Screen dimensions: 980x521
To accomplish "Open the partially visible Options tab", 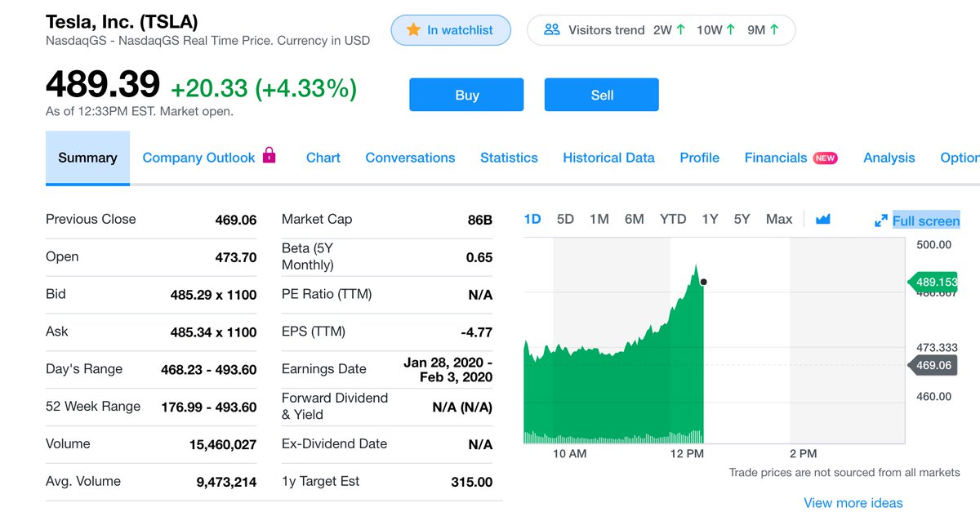I will coord(960,158).
